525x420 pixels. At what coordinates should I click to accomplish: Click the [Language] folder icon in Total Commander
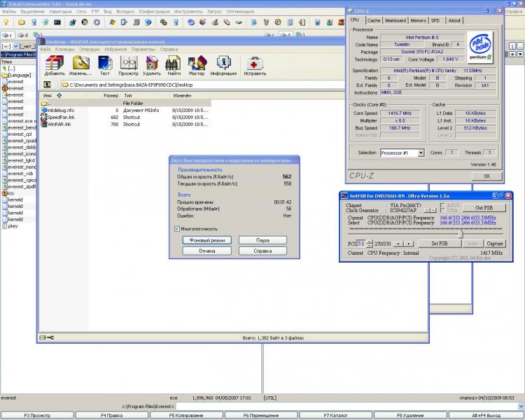tap(5, 76)
